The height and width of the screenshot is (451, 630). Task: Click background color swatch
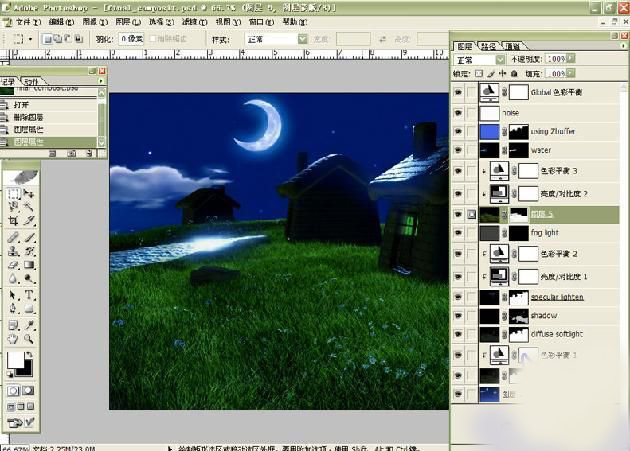(25, 370)
